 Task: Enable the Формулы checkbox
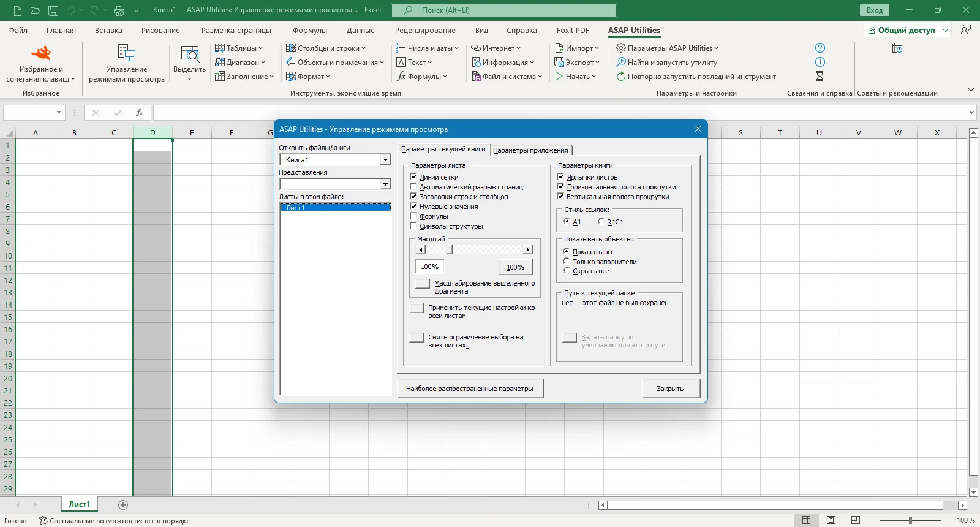[x=413, y=216]
